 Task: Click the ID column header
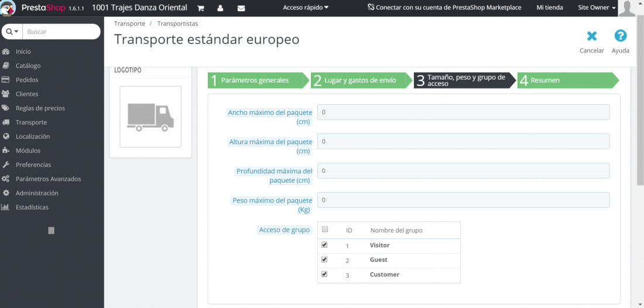[349, 230]
